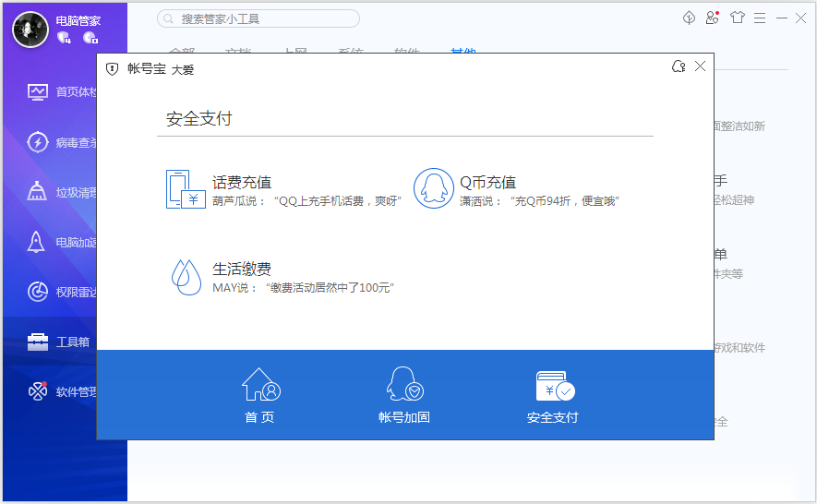Open 首页体检 in sidebar
The height and width of the screenshot is (504, 817).
click(62, 92)
